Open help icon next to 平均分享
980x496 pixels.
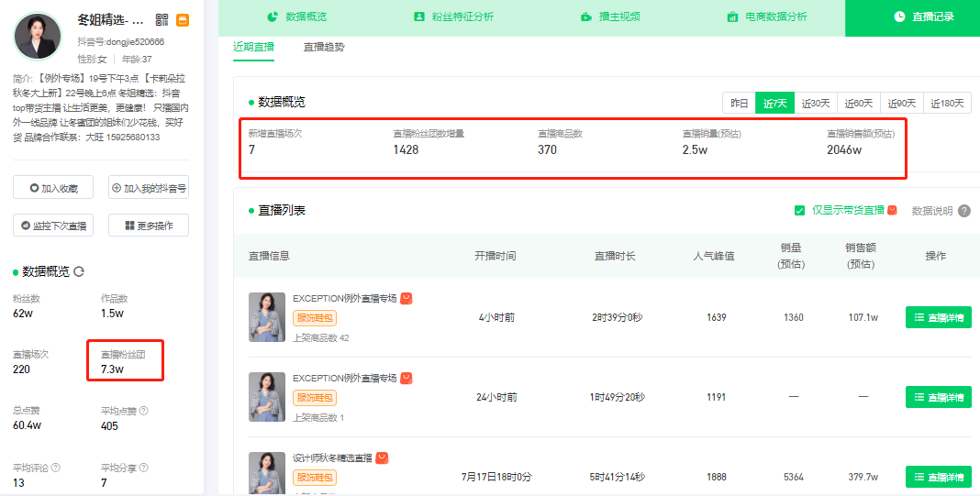(144, 468)
